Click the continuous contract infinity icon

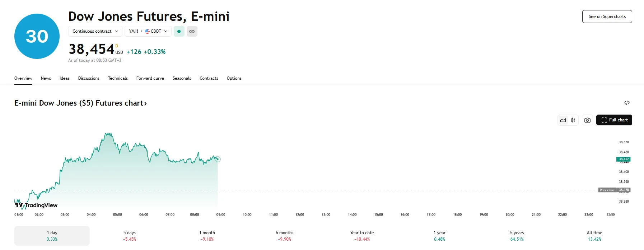click(x=192, y=32)
